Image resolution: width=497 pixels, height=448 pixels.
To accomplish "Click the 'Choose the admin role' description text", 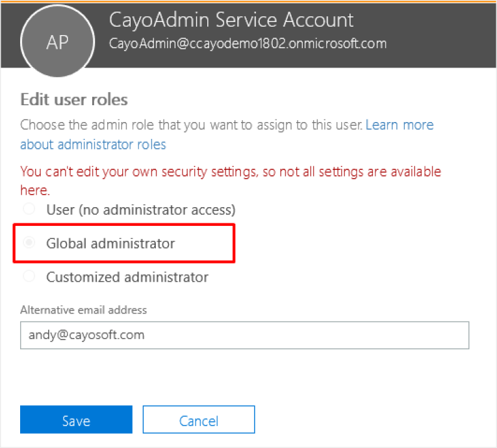I will point(191,125).
